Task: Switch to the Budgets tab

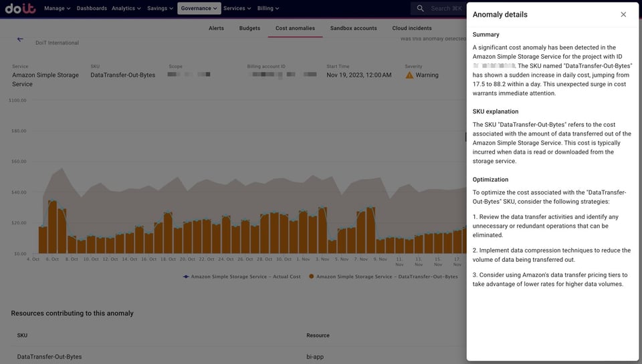Action: 249,28
